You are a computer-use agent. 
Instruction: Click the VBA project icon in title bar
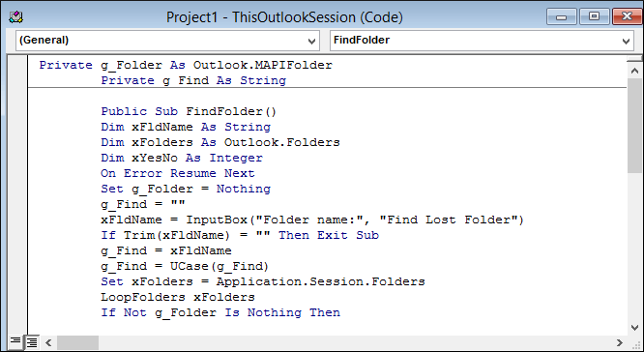click(15, 17)
